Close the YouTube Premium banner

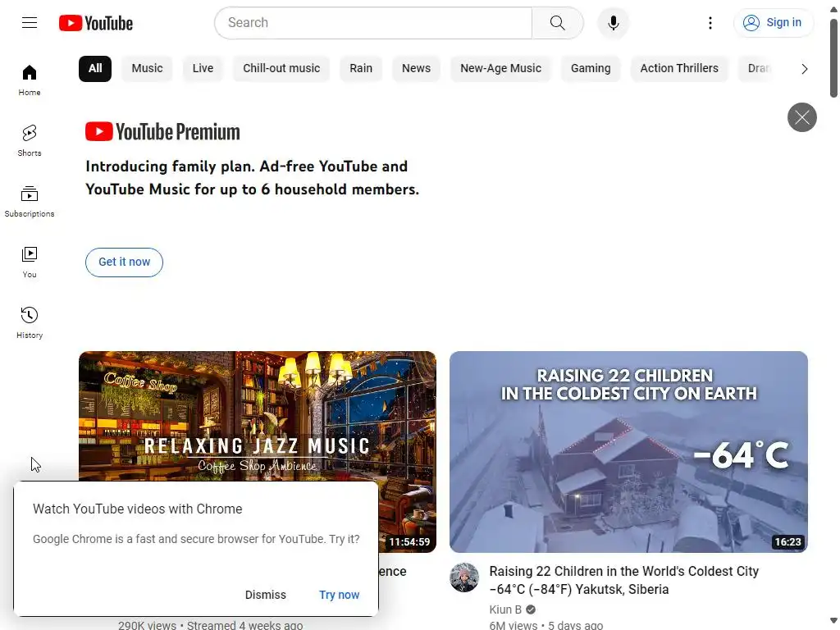801,116
